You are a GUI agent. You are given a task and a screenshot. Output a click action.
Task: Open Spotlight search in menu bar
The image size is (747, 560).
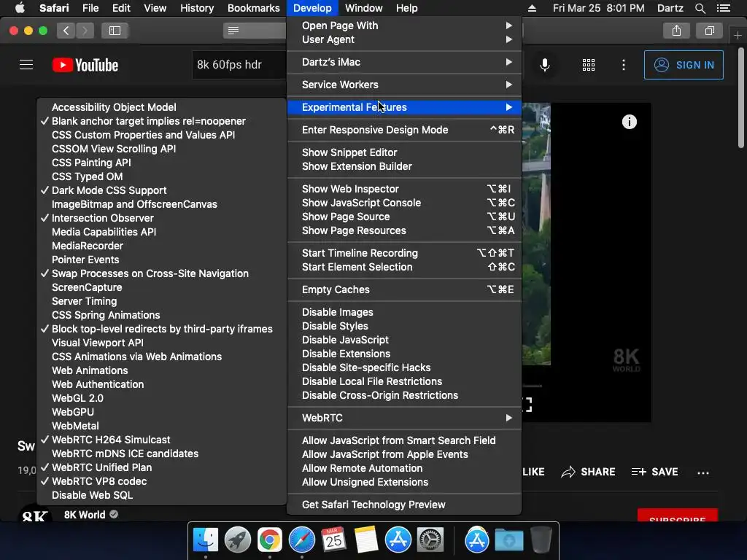coord(700,8)
